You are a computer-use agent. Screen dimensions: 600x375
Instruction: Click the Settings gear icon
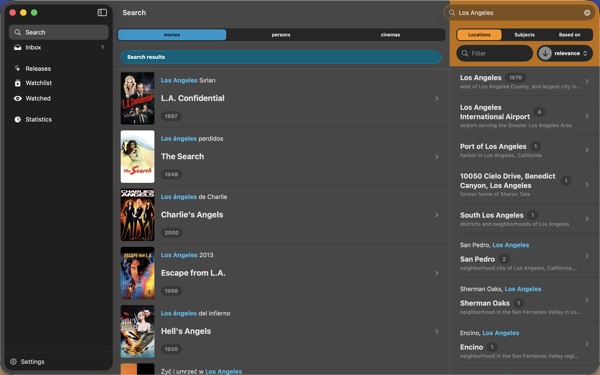coord(13,362)
